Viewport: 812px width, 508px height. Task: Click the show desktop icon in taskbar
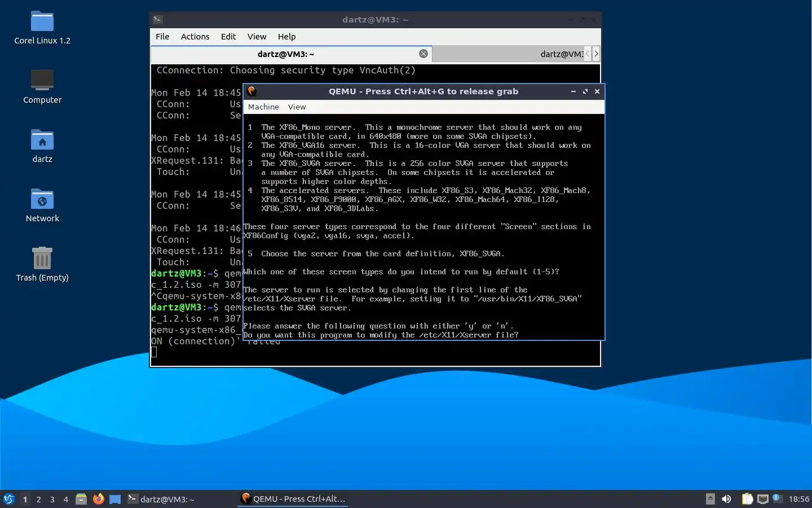115,499
